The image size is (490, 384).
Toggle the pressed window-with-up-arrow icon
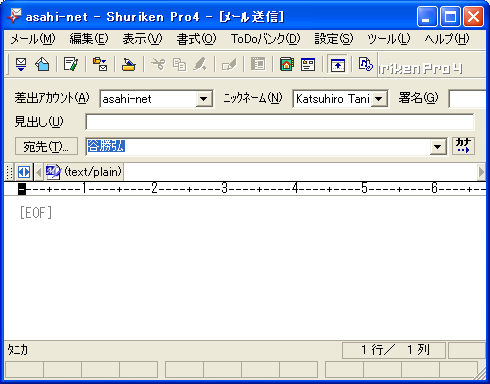pos(337,64)
